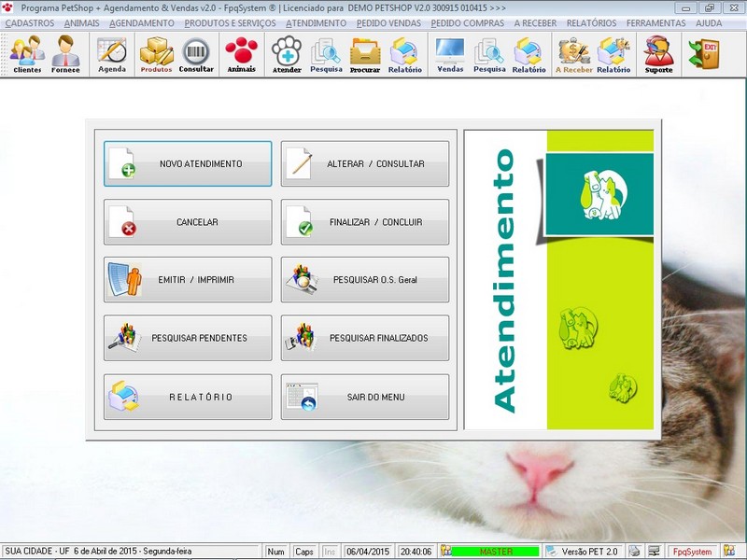747x560 pixels.
Task: Click the Caps lock indicator
Action: pyautogui.click(x=304, y=552)
